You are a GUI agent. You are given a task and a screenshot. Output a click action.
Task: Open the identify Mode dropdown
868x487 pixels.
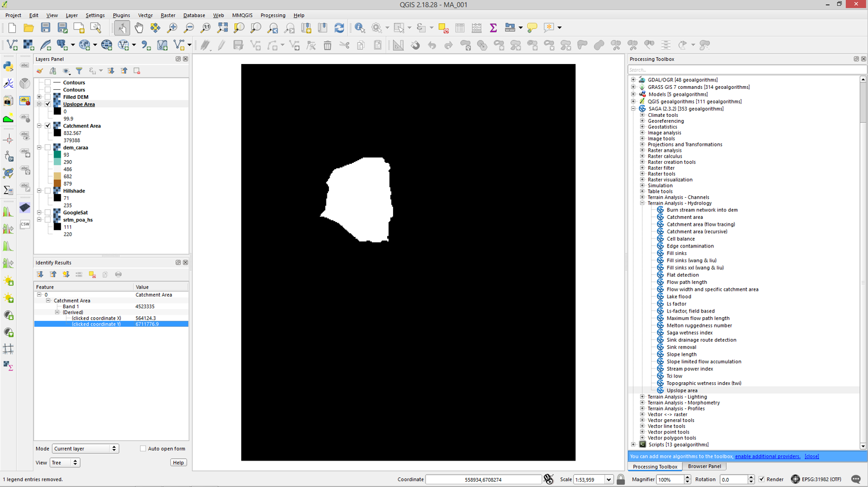(x=85, y=448)
